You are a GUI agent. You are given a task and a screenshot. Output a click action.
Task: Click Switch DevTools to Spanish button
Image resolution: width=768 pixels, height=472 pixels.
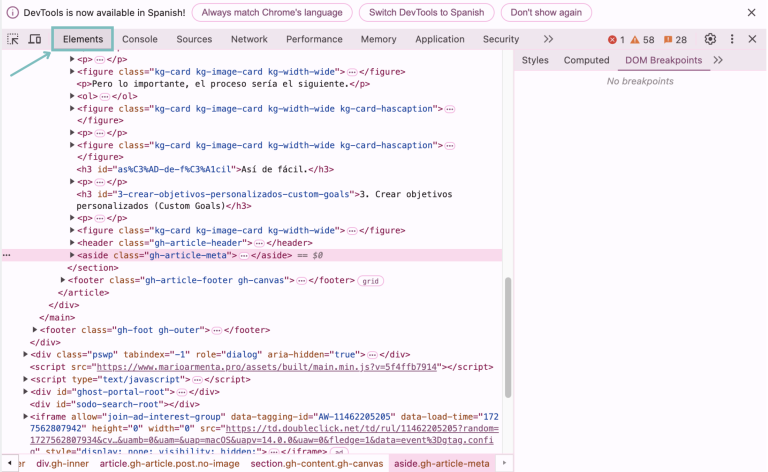426,13
